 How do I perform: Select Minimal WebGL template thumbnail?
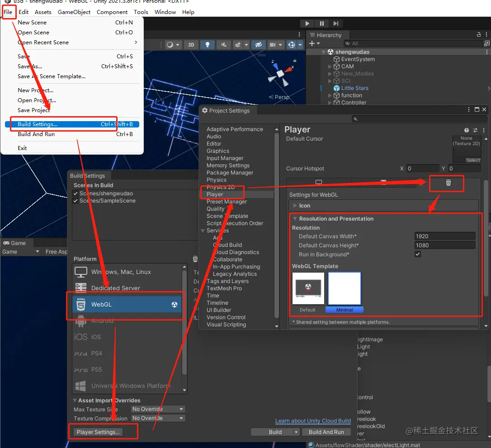click(x=345, y=288)
